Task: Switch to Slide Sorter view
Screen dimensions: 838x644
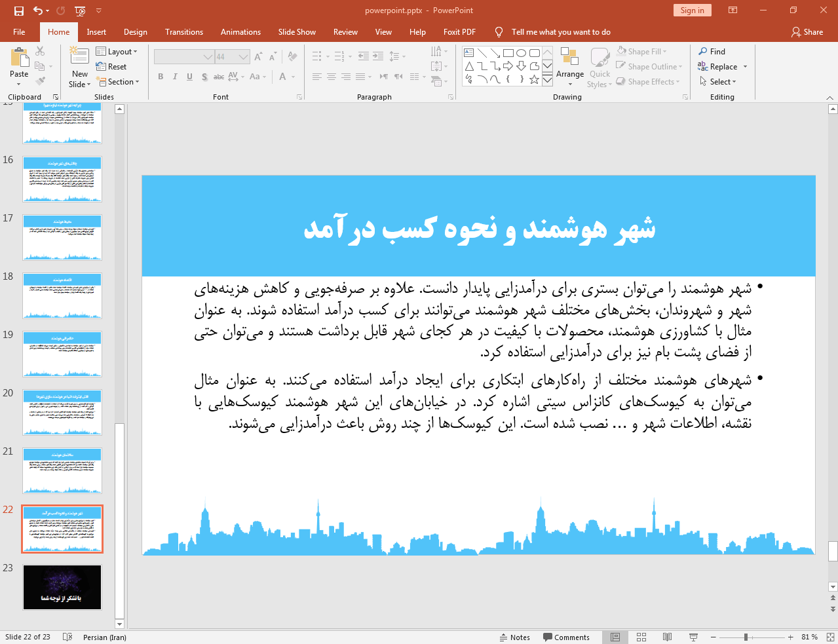Action: [x=641, y=637]
